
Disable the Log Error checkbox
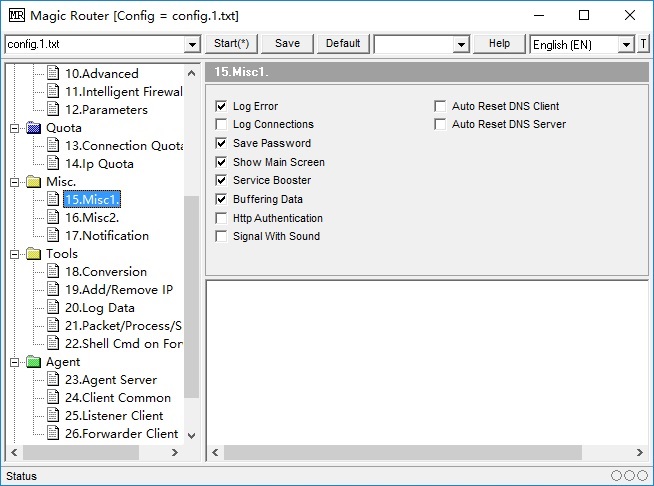[x=222, y=106]
